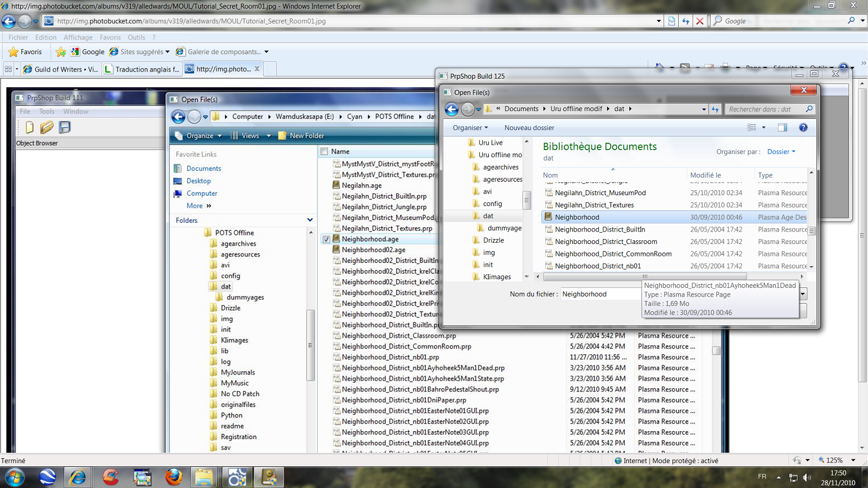Toggle the checkbox beside Neighborhood.age
Screen dimensions: 868x488
click(x=326, y=239)
